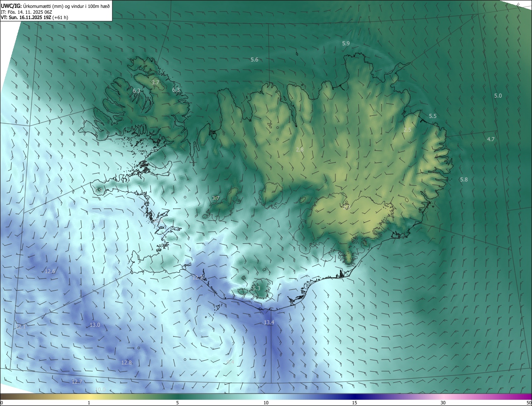
Task: Click the IT initial time line in the header
Action: point(26,12)
